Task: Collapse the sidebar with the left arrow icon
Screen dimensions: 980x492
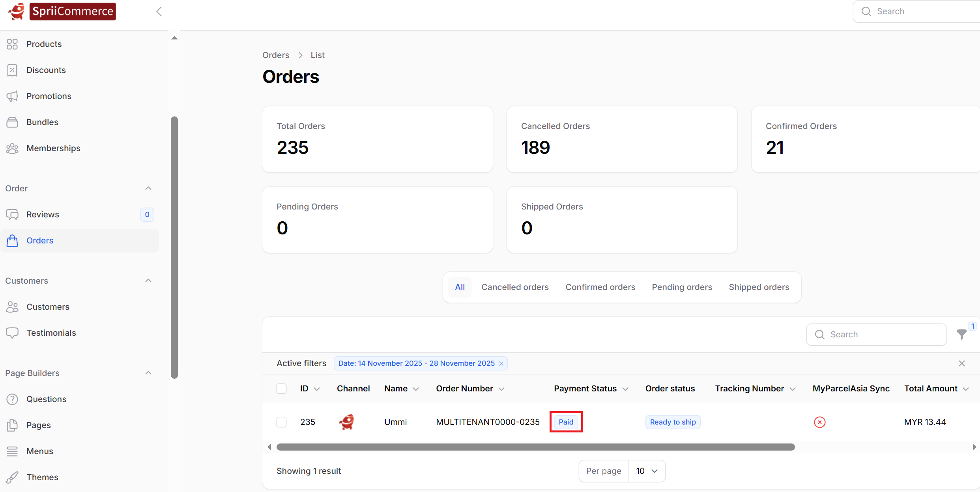Action: (159, 11)
